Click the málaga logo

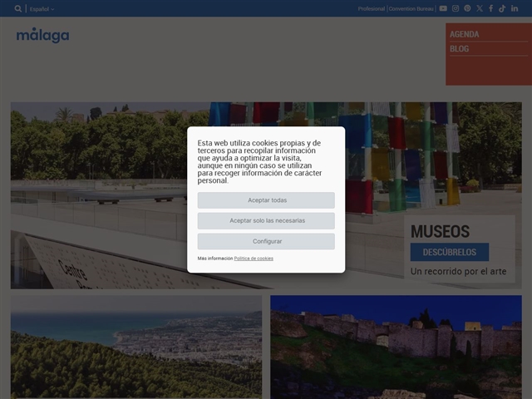pyautogui.click(x=42, y=35)
